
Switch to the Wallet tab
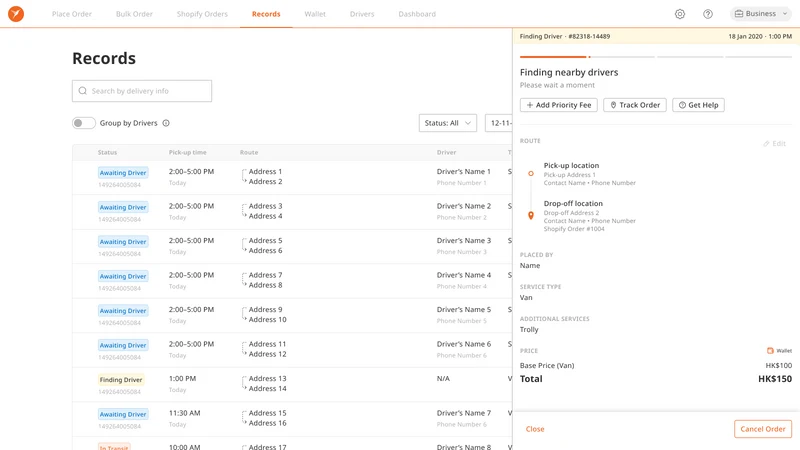(315, 14)
